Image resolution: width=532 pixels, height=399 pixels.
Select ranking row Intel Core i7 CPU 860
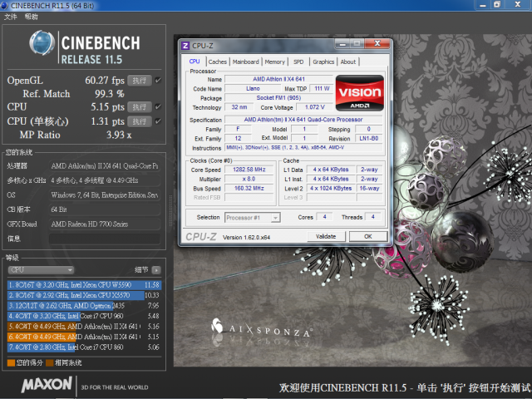84,347
